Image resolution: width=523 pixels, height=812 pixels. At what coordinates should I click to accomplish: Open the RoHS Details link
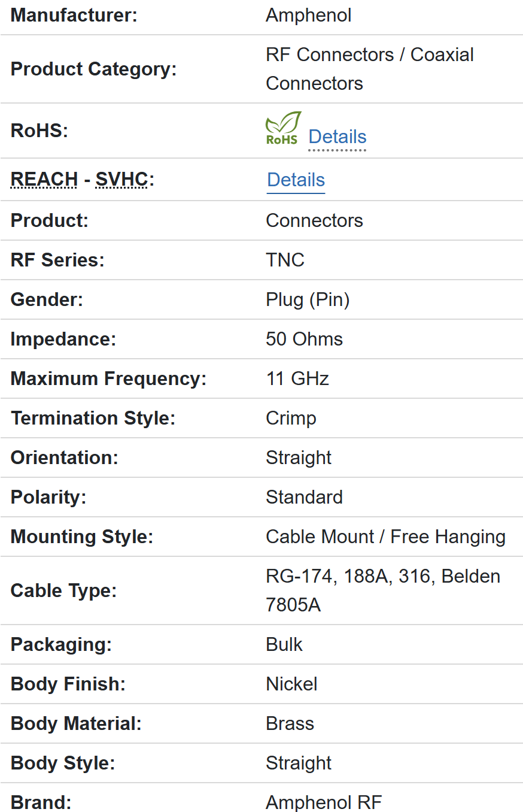(337, 137)
